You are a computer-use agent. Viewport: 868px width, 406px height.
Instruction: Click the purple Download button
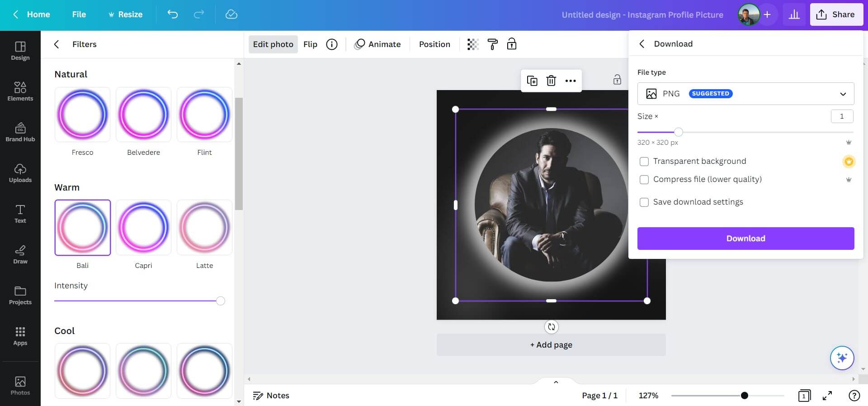[745, 239]
